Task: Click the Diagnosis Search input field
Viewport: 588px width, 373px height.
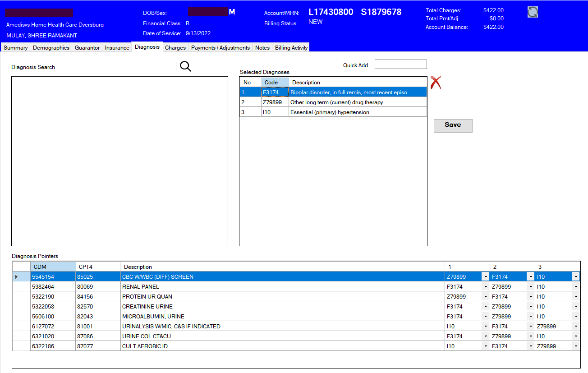Action: point(119,67)
